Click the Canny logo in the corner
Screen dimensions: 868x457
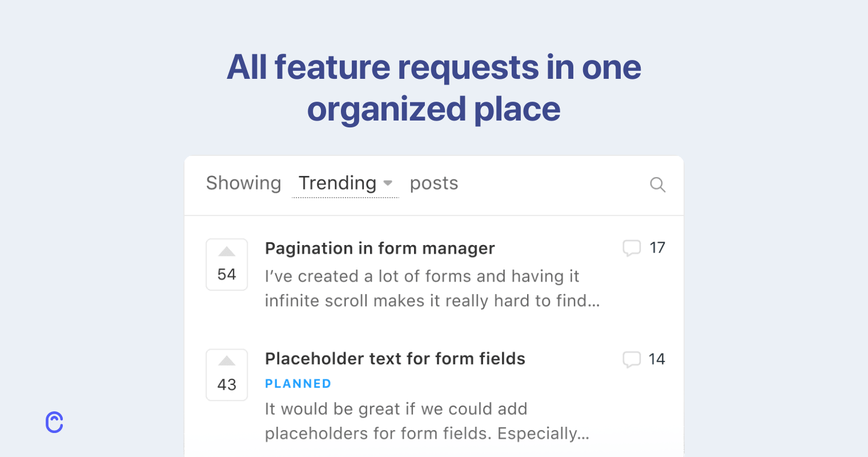[54, 422]
